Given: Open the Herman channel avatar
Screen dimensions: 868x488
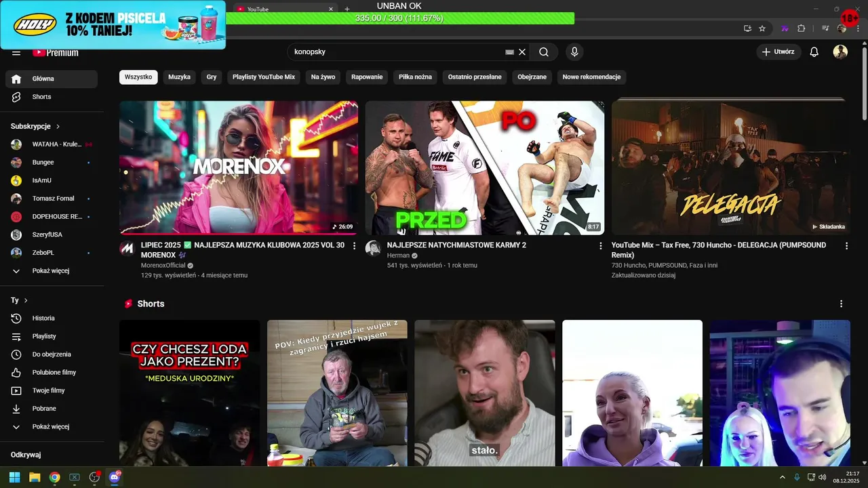Looking at the screenshot, I should click(x=373, y=248).
